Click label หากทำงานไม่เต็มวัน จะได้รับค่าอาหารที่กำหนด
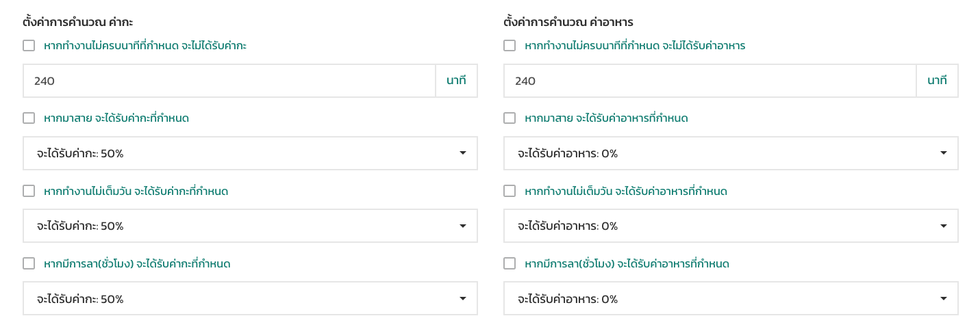The height and width of the screenshot is (329, 980). [x=626, y=191]
